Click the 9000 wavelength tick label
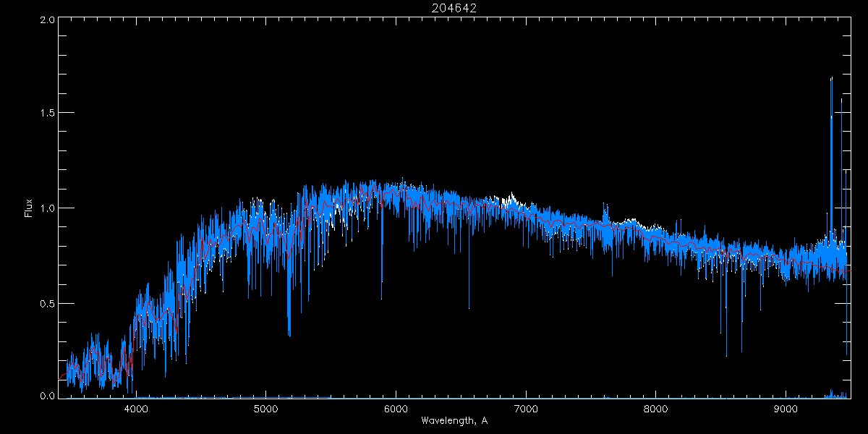 tap(786, 408)
